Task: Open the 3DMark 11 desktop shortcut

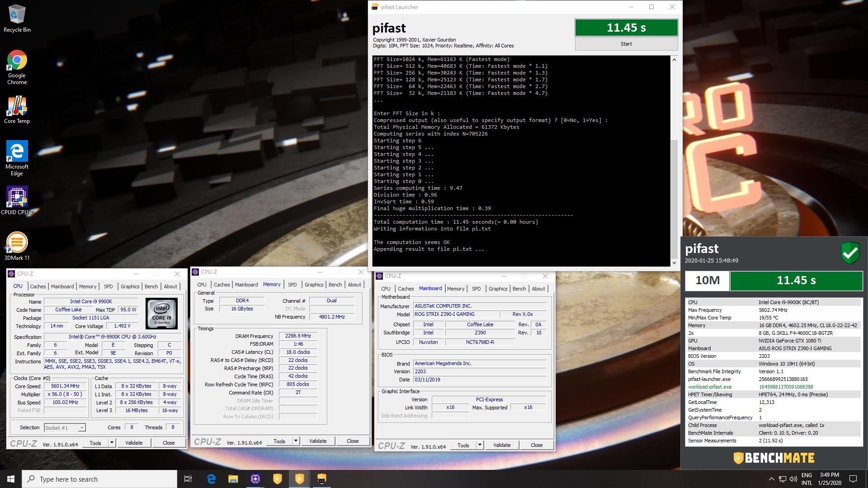Action: click(x=17, y=246)
